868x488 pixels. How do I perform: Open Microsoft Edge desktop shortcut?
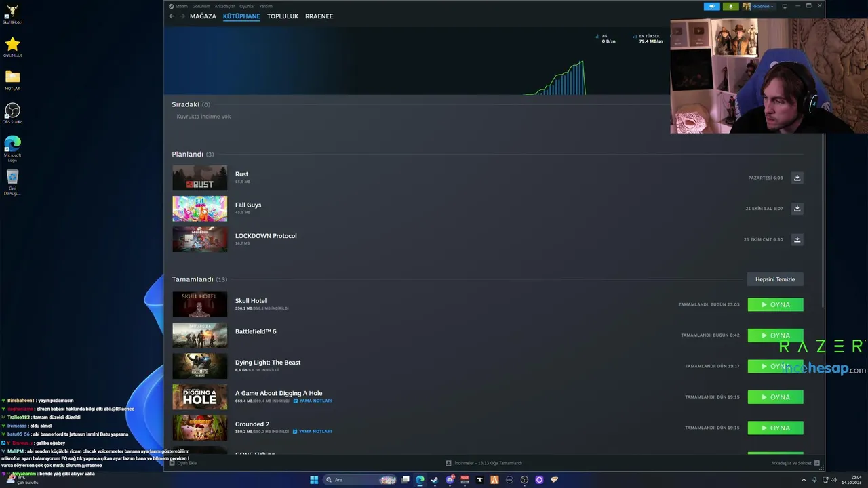point(12,148)
